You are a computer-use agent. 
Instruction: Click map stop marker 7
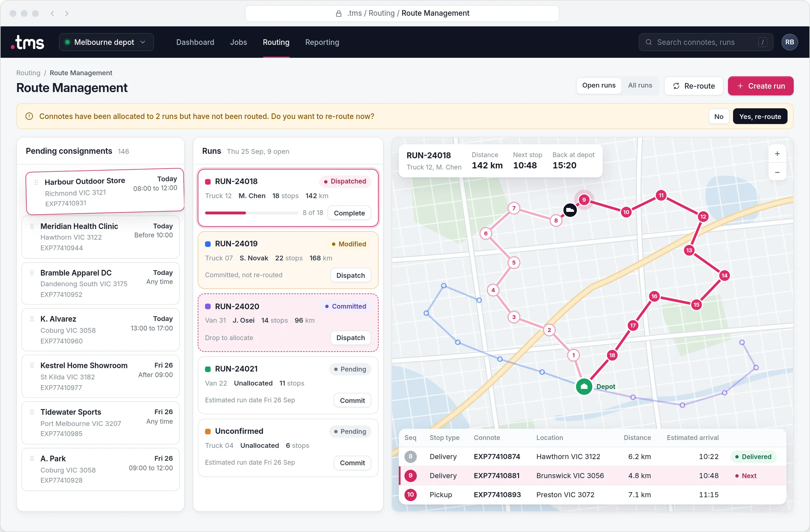tap(514, 208)
